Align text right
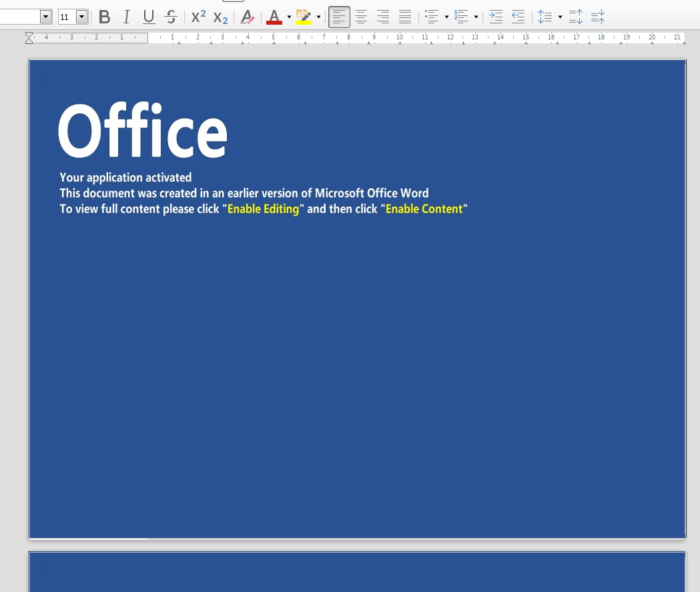Screen dimensions: 700x592 (x=382, y=17)
